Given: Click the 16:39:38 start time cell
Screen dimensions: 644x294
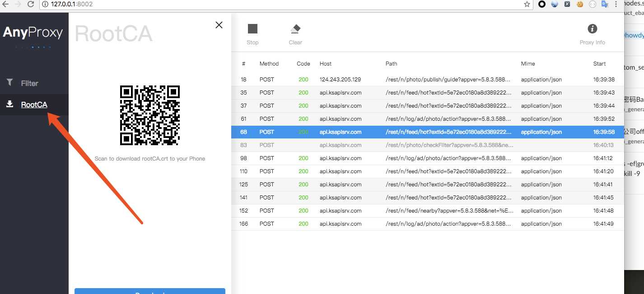Looking at the screenshot, I should [604, 80].
